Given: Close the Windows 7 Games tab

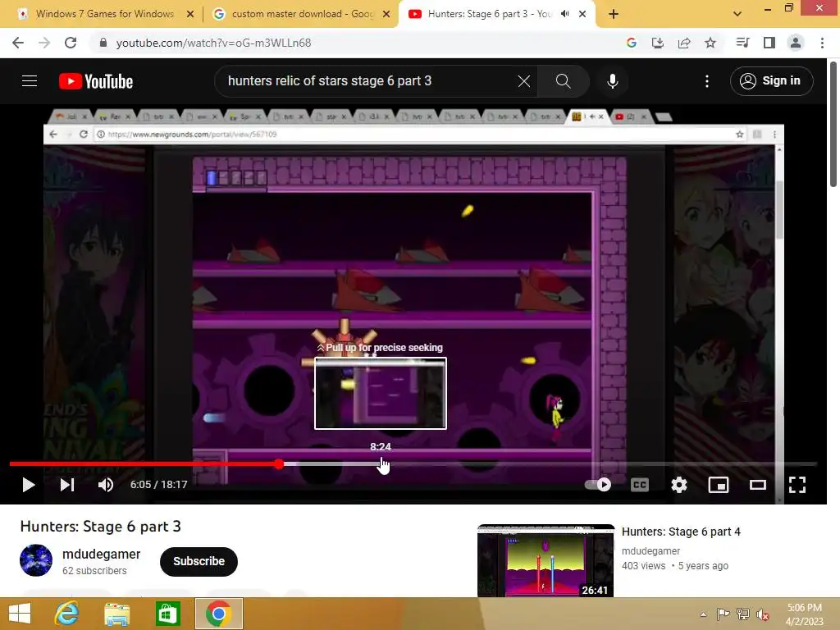Looking at the screenshot, I should pyautogui.click(x=190, y=15).
